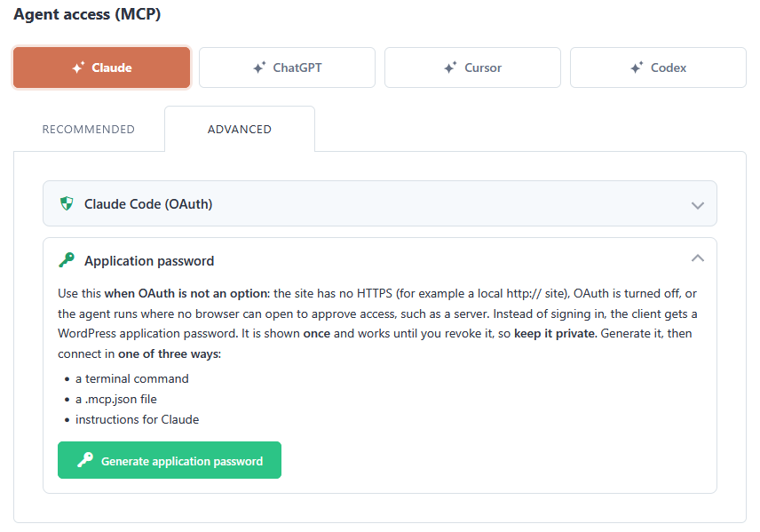Expand the Claude Code (OAuth) section chevron
The height and width of the screenshot is (532, 760).
click(698, 205)
